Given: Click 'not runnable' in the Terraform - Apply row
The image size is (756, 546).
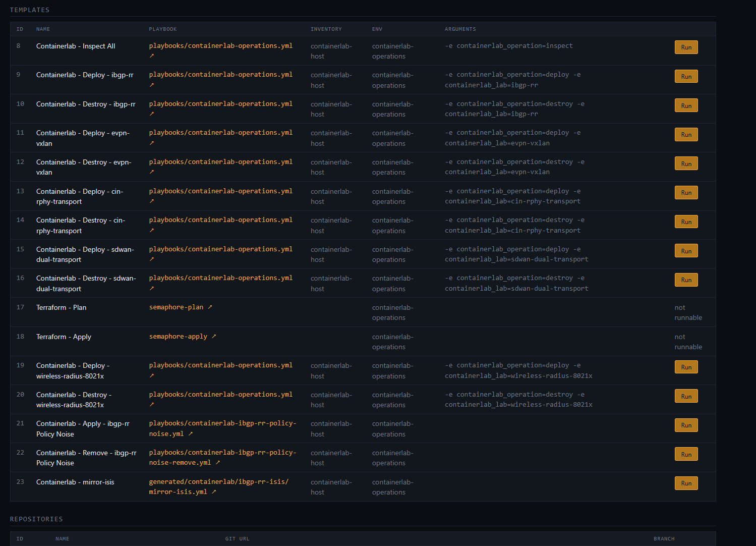Looking at the screenshot, I should [x=688, y=342].
